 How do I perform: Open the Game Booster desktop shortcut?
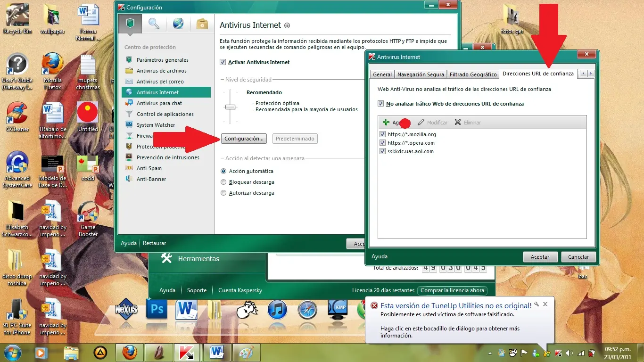pos(88,219)
